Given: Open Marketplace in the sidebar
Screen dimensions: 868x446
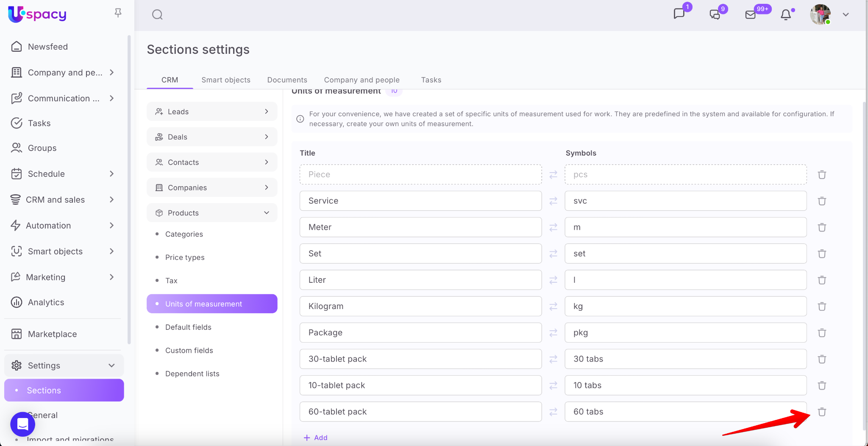Looking at the screenshot, I should pyautogui.click(x=52, y=334).
